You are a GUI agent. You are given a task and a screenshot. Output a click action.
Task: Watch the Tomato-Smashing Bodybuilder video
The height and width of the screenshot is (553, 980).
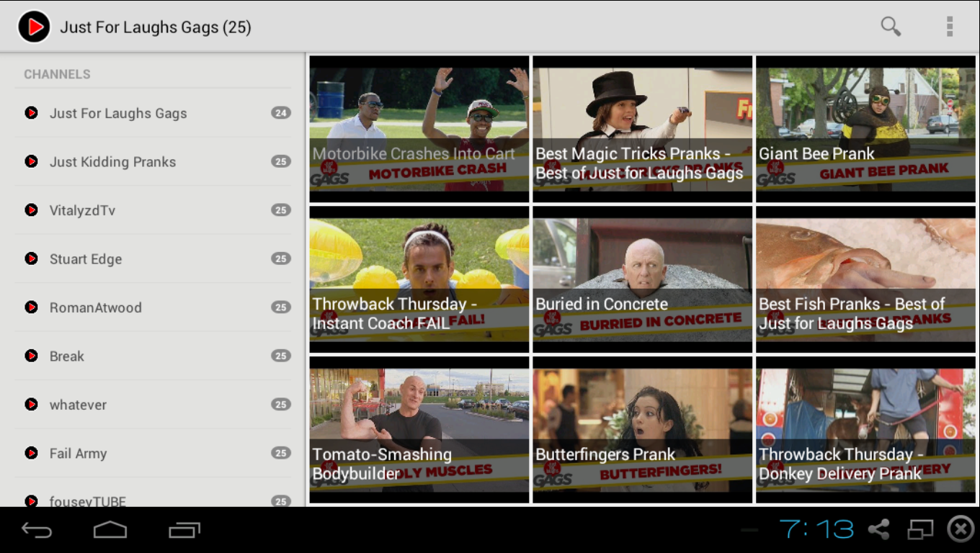click(419, 430)
